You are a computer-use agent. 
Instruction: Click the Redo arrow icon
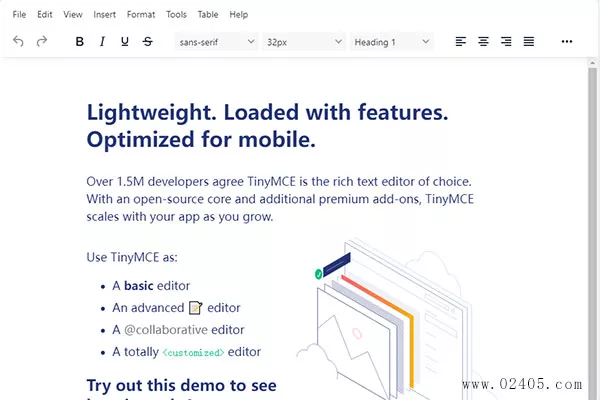click(42, 41)
